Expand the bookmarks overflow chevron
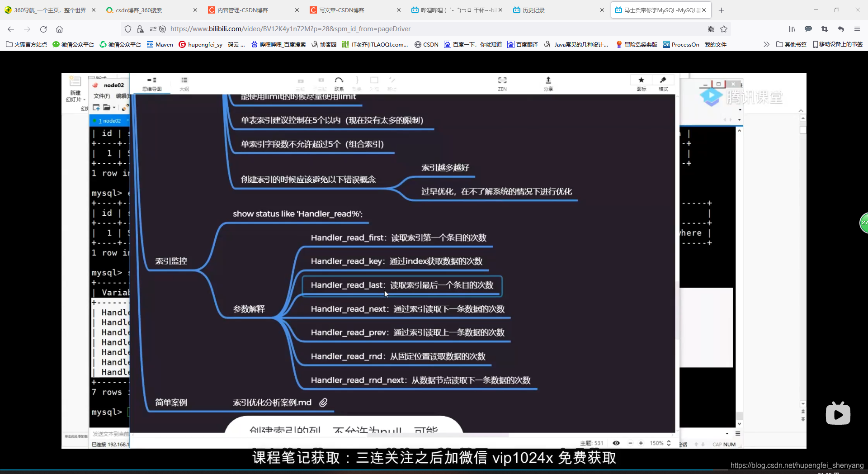 tap(766, 44)
